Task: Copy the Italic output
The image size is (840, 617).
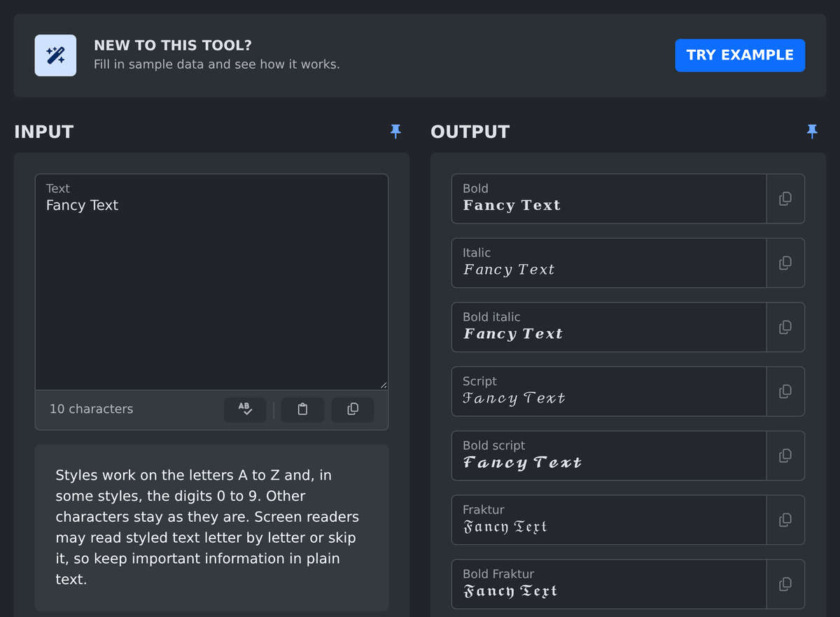Action: coord(785,263)
